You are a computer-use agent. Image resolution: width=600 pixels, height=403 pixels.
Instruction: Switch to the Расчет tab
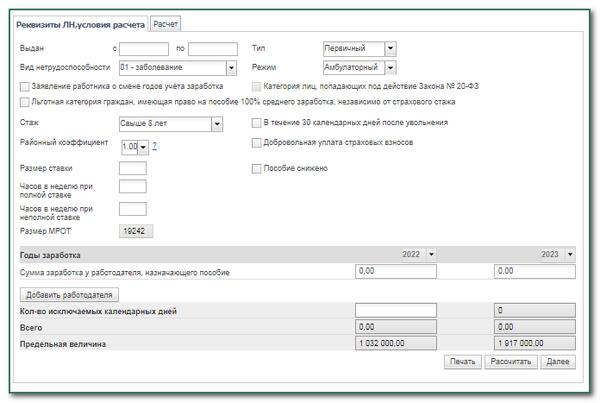[165, 23]
